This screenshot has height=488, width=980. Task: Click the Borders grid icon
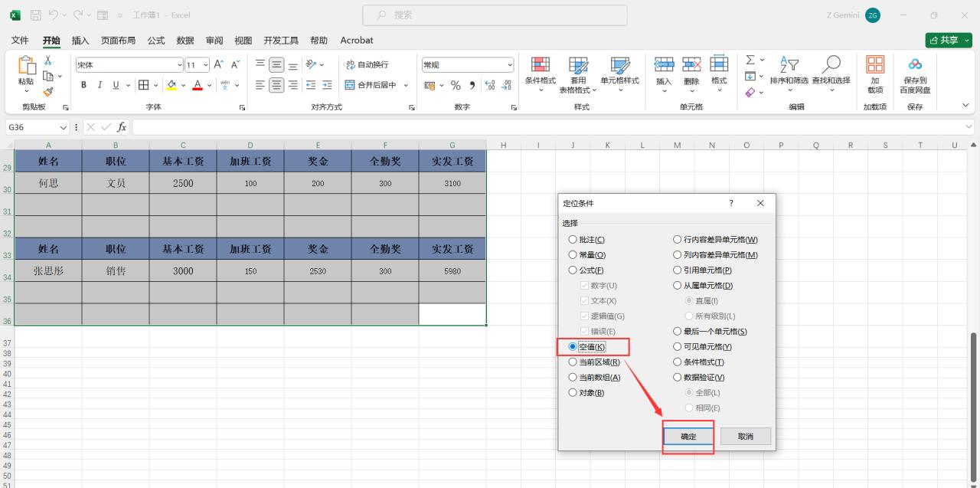[x=143, y=85]
